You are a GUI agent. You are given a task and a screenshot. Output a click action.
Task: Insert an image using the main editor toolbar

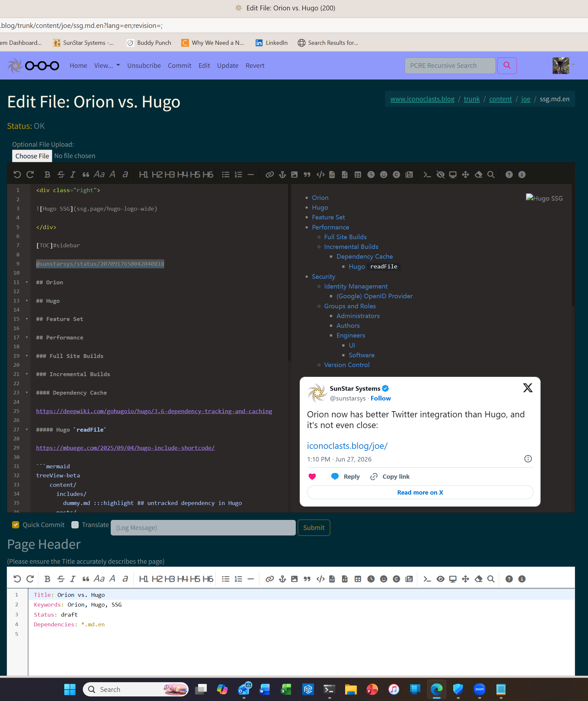pos(294,175)
